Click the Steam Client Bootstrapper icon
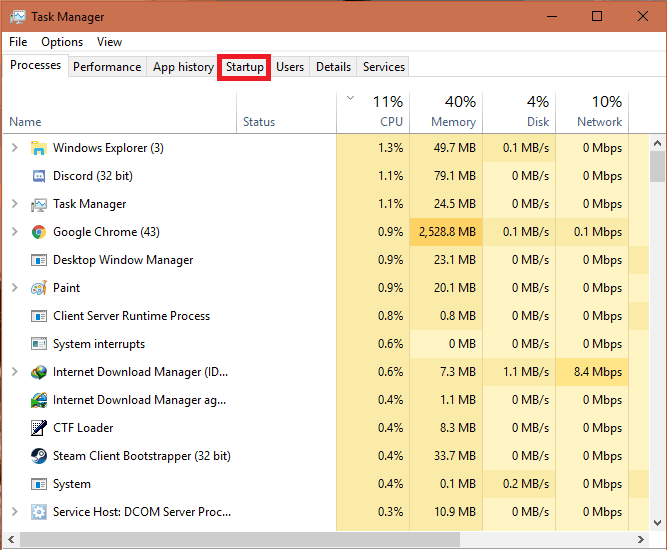The image size is (667, 550). coord(39,456)
